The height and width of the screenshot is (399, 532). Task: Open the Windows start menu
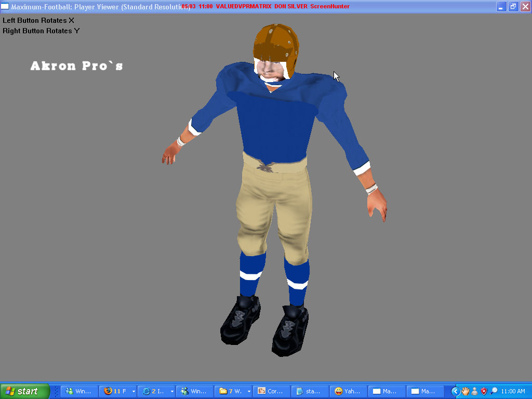[x=25, y=391]
